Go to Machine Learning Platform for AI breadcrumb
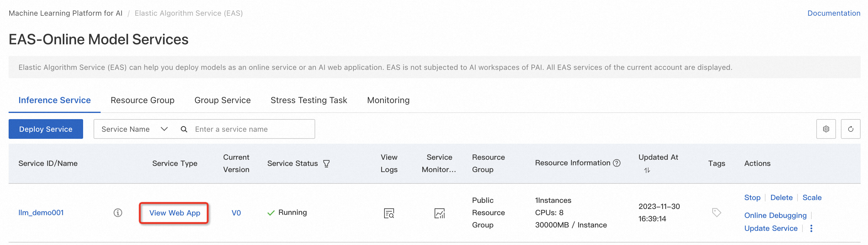Viewport: 868px width, 245px height. coord(65,13)
